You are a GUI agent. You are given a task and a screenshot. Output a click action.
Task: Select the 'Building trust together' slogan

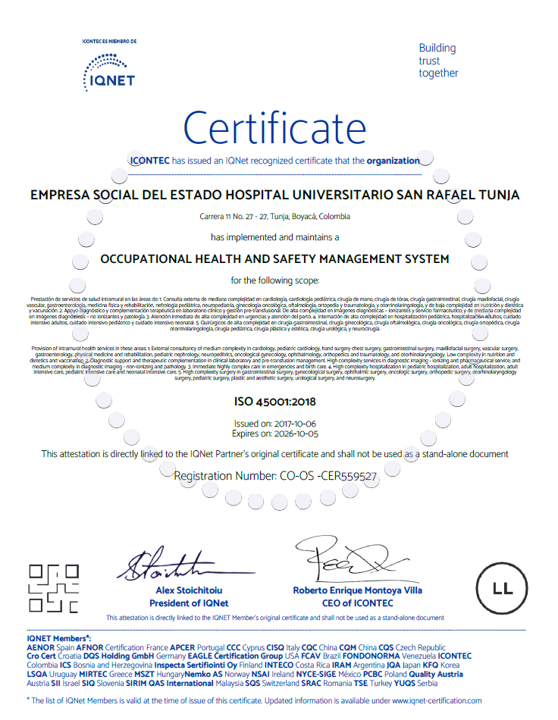click(x=438, y=61)
